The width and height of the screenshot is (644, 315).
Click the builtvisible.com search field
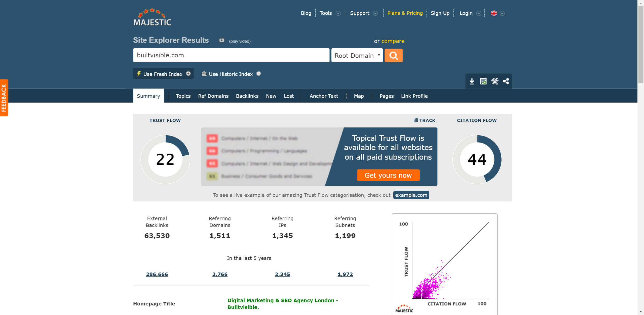point(231,55)
